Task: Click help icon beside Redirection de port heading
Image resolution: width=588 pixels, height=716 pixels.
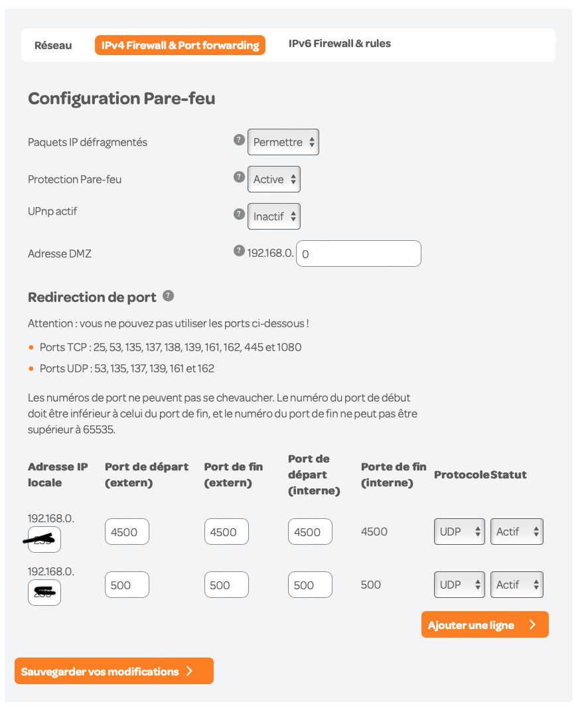Action: [169, 296]
